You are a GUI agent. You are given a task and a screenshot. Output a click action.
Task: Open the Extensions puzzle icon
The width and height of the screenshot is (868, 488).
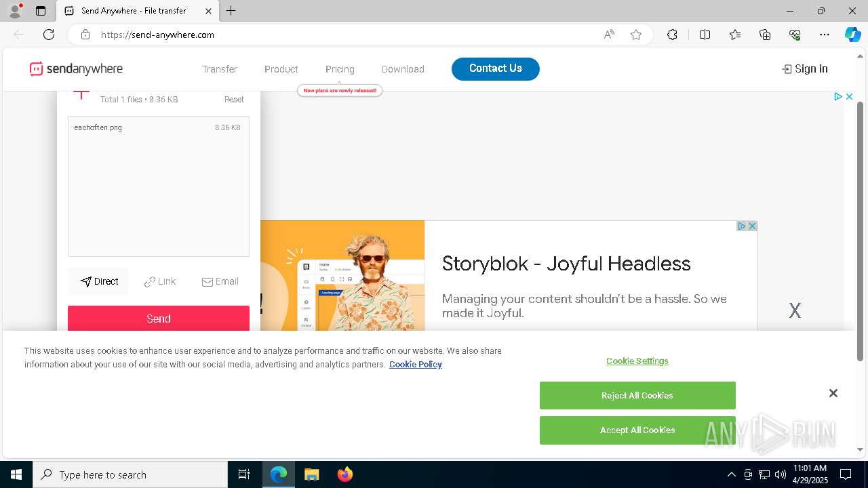[x=672, y=35]
